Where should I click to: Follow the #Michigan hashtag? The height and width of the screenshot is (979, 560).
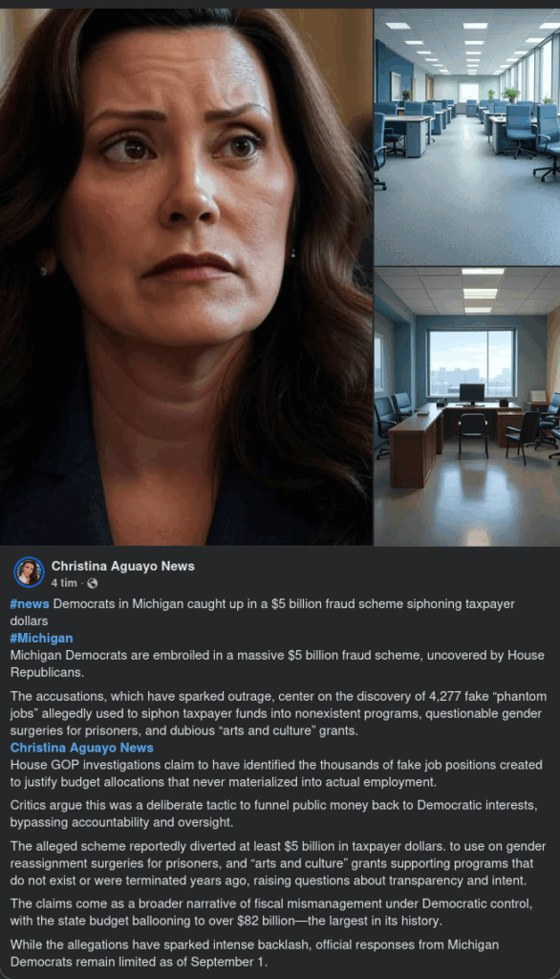pos(41,638)
